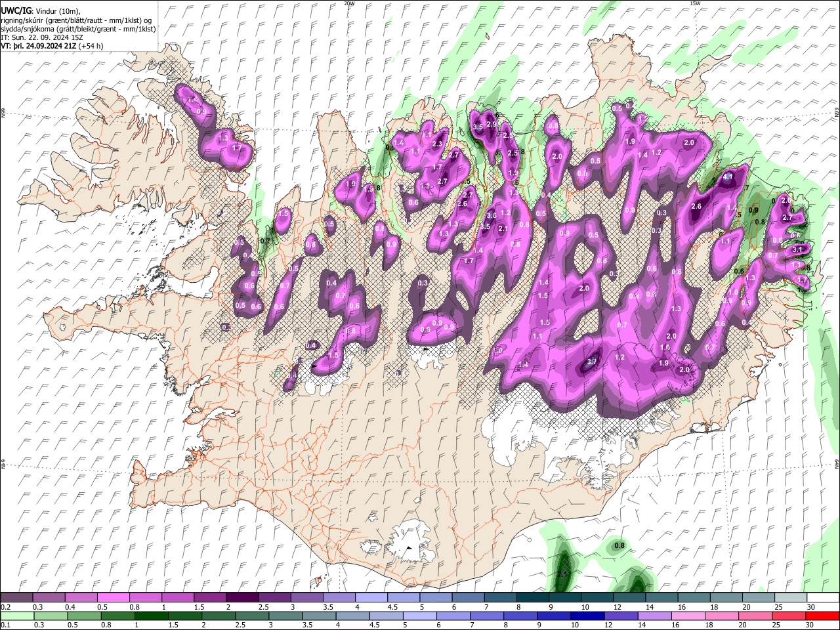Select the 'slydda/snjókoma (grátt/bleikt/grænt' header line
Screen dimensions: 840x630
pyautogui.click(x=78, y=29)
